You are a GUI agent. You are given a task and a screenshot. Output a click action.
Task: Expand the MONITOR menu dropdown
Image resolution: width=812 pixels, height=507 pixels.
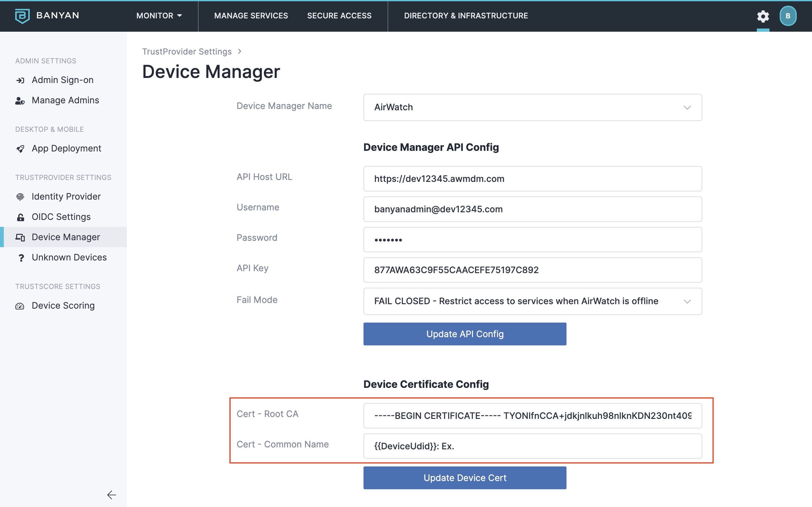pyautogui.click(x=159, y=16)
